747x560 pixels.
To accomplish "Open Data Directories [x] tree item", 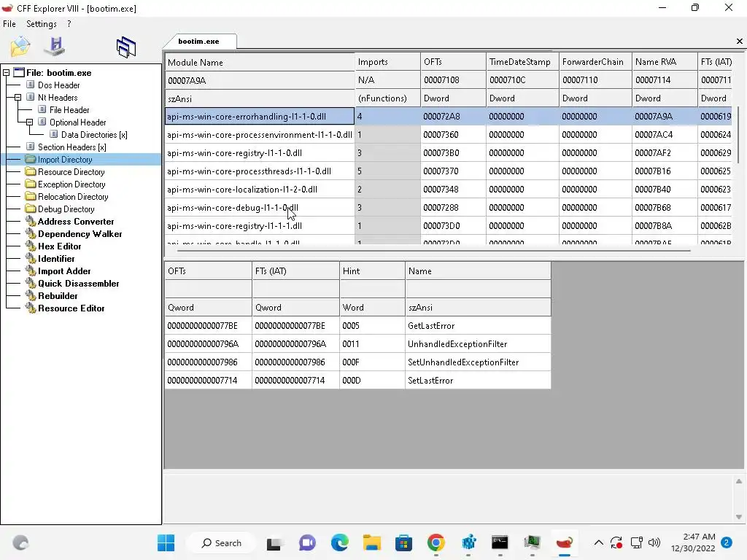I will (94, 135).
